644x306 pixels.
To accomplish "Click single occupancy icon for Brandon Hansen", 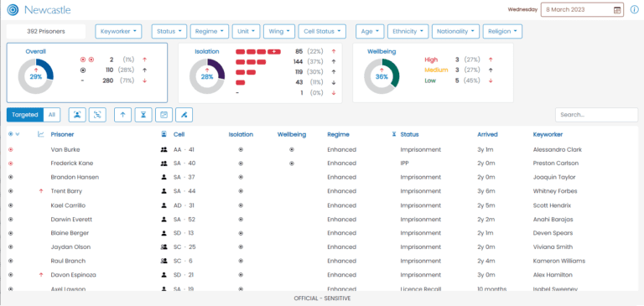I will pos(164,178).
